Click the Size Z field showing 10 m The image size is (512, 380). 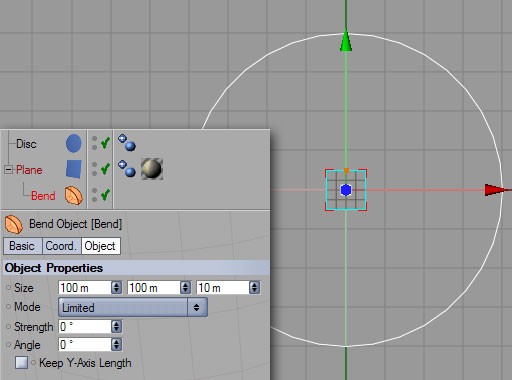click(x=223, y=287)
